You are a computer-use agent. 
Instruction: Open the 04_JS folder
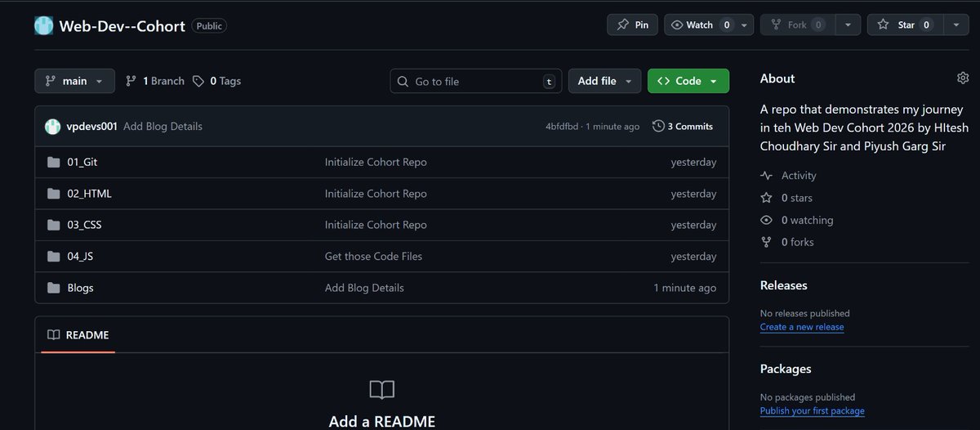(x=81, y=256)
